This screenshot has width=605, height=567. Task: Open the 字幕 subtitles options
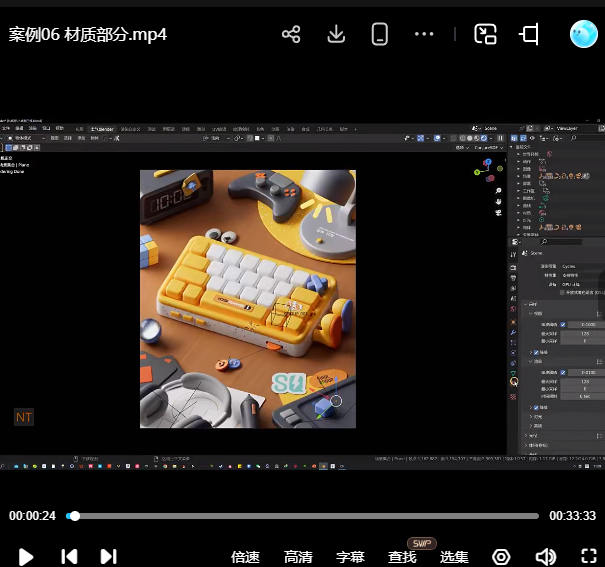tap(350, 557)
